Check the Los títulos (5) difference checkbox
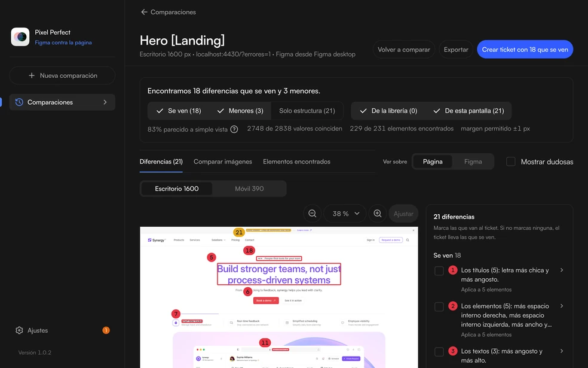The image size is (588, 368). click(439, 270)
